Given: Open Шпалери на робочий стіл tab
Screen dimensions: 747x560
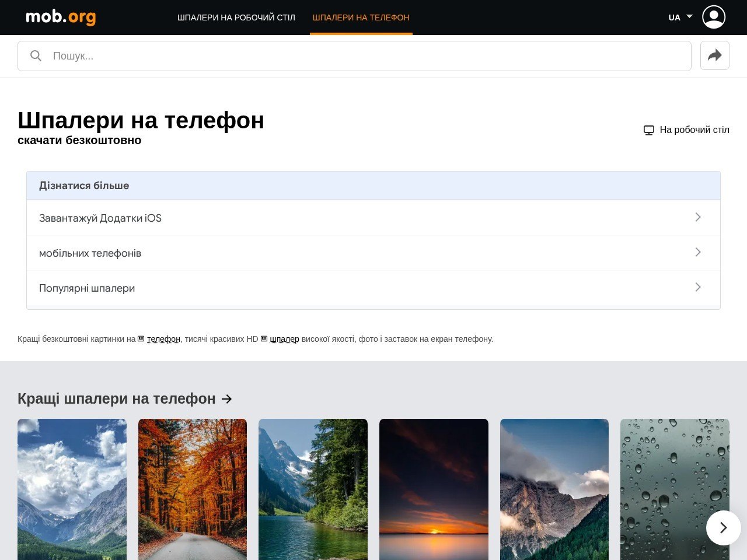Looking at the screenshot, I should [x=236, y=17].
